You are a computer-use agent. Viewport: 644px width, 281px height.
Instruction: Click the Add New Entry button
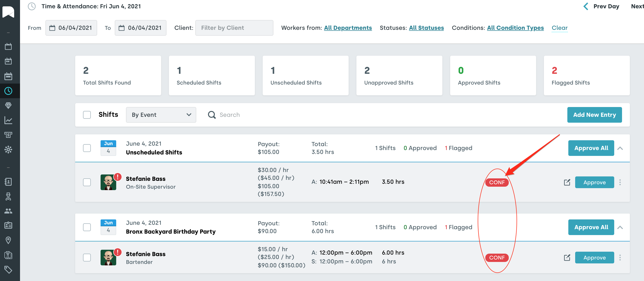click(x=594, y=115)
